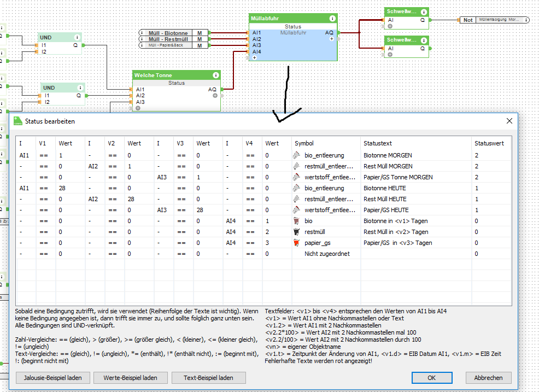Click Config icon in Status bearbeiten title
The height and width of the screenshot is (392, 539).
(x=18, y=121)
